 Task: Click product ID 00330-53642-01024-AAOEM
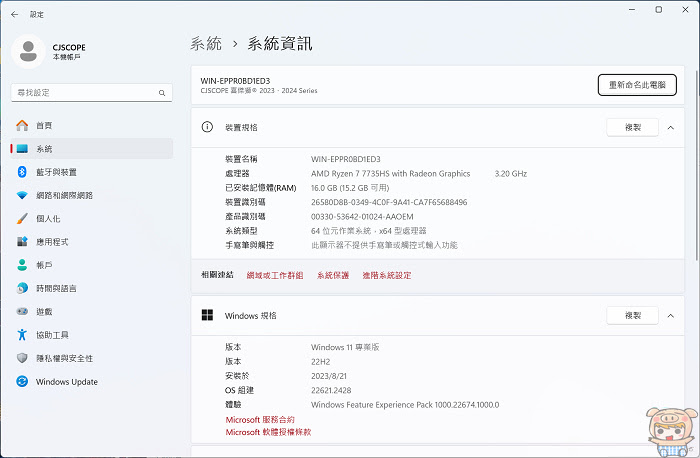pos(362,217)
